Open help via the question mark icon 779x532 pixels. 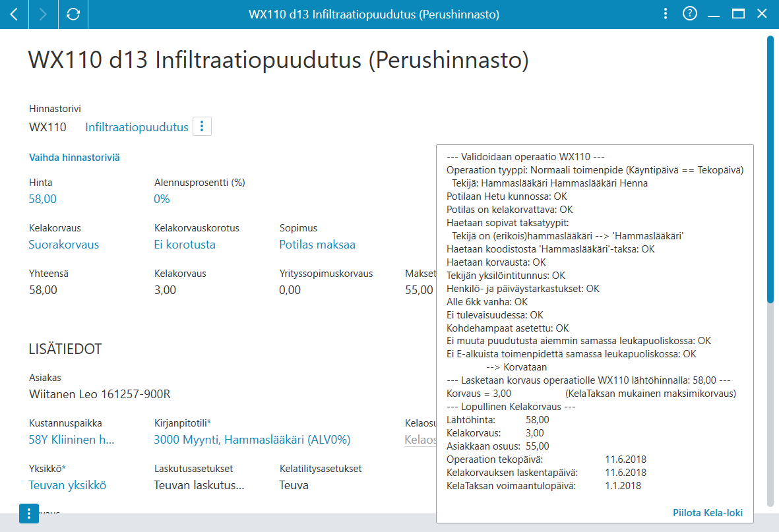tap(689, 14)
